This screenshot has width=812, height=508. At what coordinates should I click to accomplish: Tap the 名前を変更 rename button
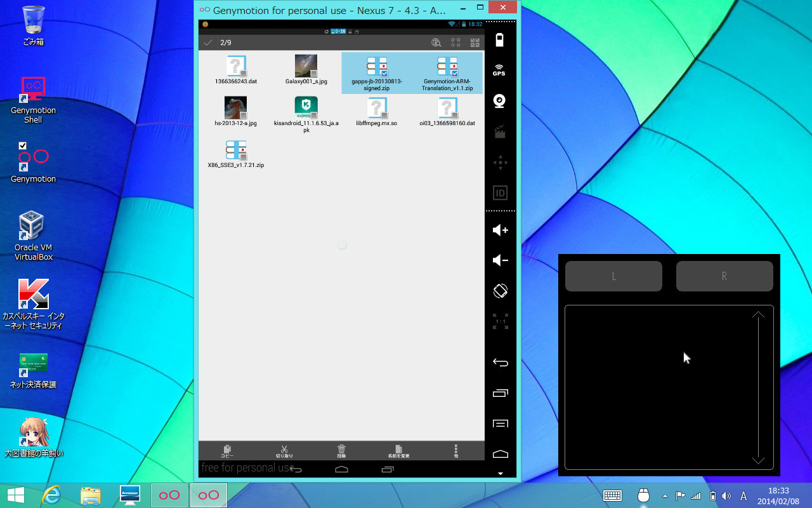[398, 451]
